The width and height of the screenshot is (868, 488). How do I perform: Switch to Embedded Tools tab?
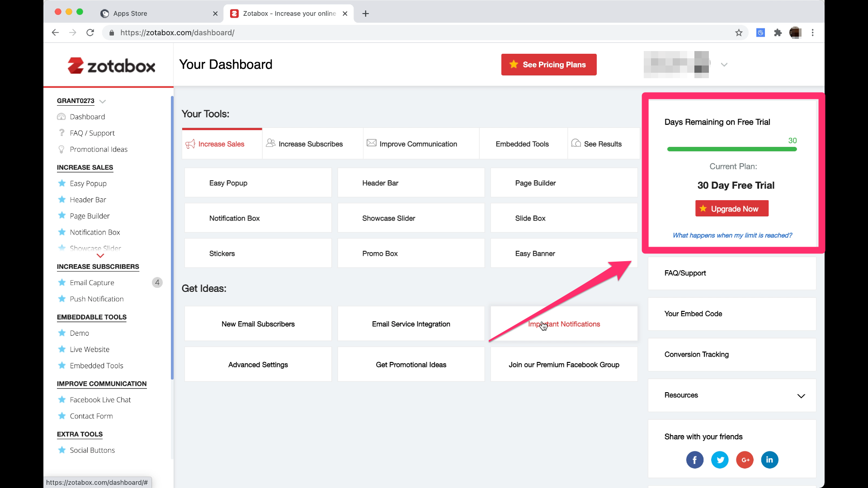coord(523,144)
